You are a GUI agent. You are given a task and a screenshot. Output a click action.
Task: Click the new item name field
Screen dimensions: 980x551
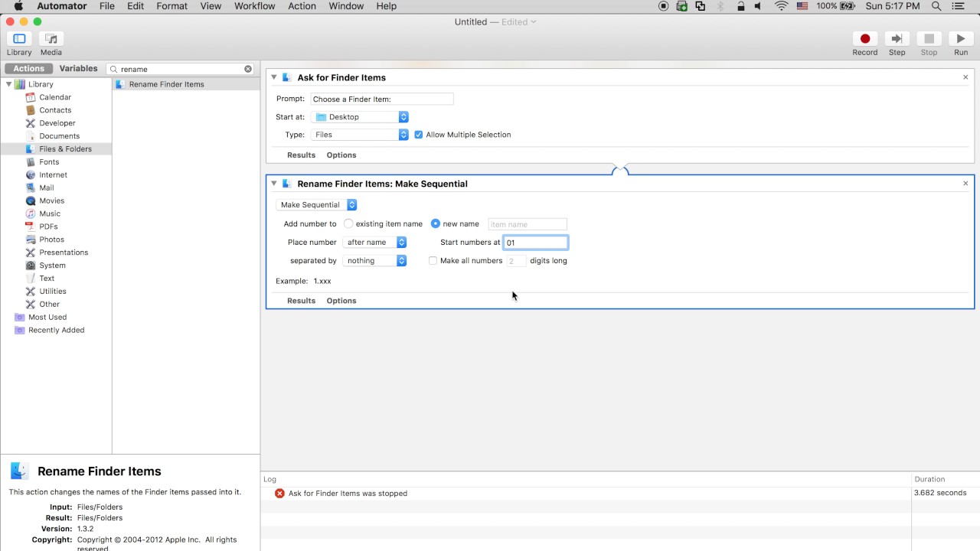click(x=528, y=224)
